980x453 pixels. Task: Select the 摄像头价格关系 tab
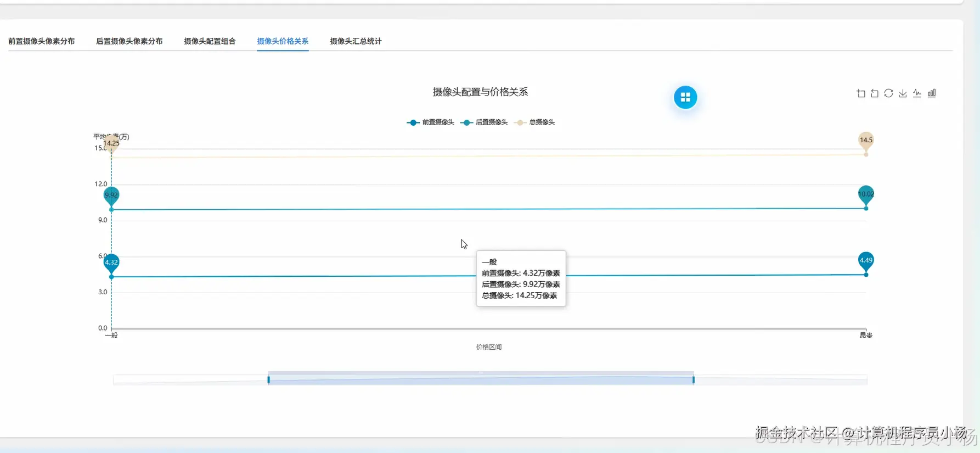[283, 41]
